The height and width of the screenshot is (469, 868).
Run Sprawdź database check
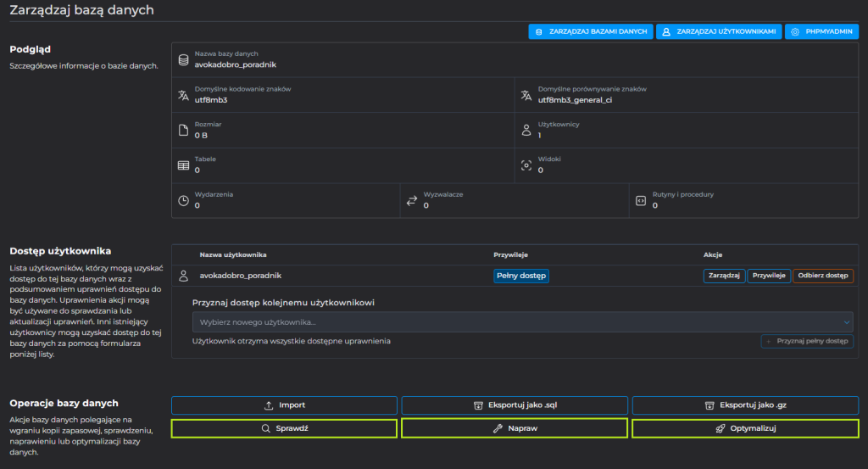click(284, 428)
